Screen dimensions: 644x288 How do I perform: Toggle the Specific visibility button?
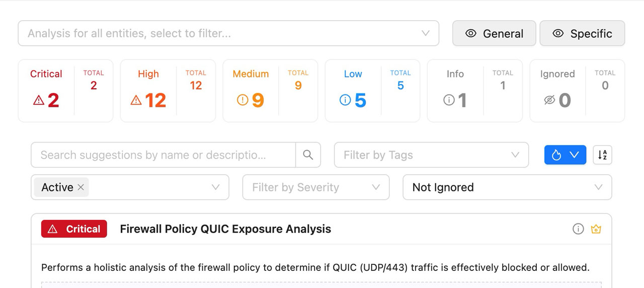point(582,34)
